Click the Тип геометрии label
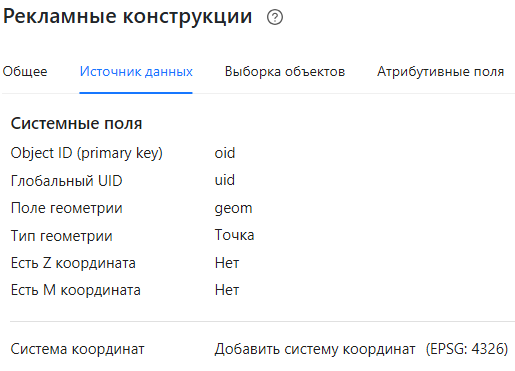The width and height of the screenshot is (515, 371). click(x=62, y=236)
